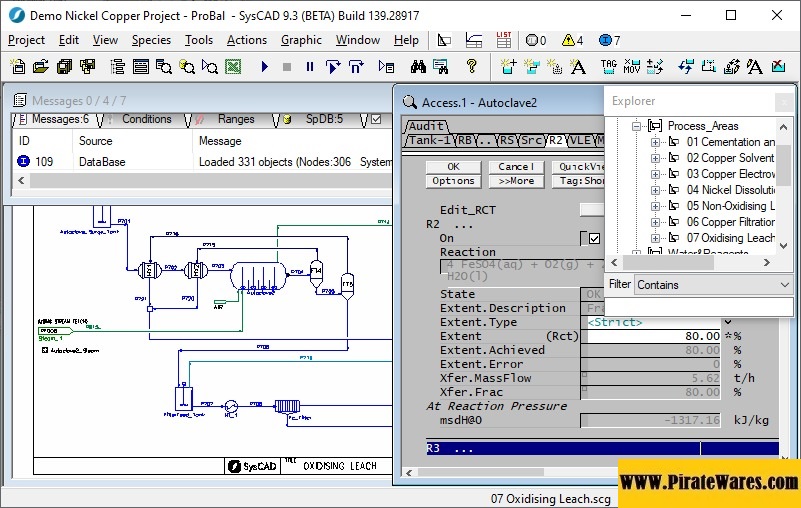Image resolution: width=801 pixels, height=508 pixels.
Task: Expand the 02 Copper Solvent tree node
Action: [655, 158]
